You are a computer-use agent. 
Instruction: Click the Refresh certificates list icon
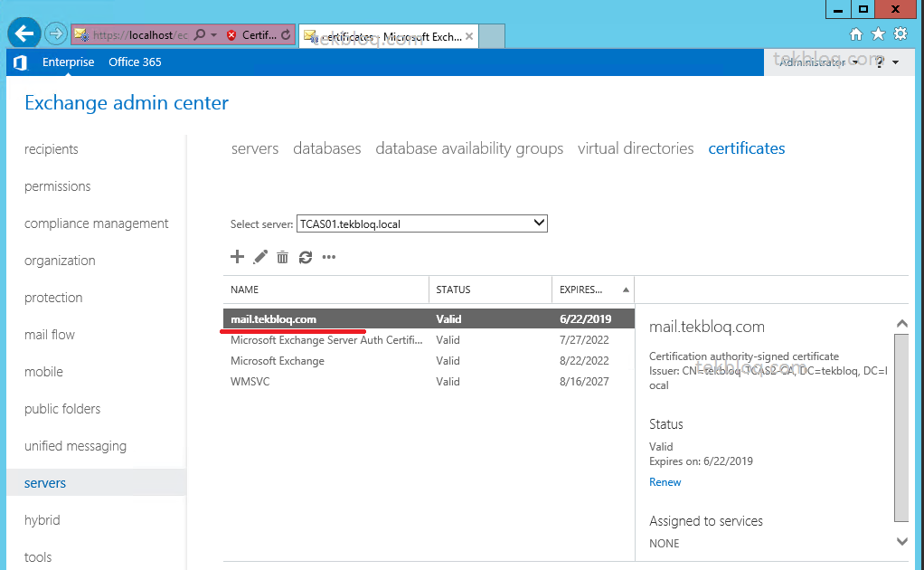coord(306,257)
